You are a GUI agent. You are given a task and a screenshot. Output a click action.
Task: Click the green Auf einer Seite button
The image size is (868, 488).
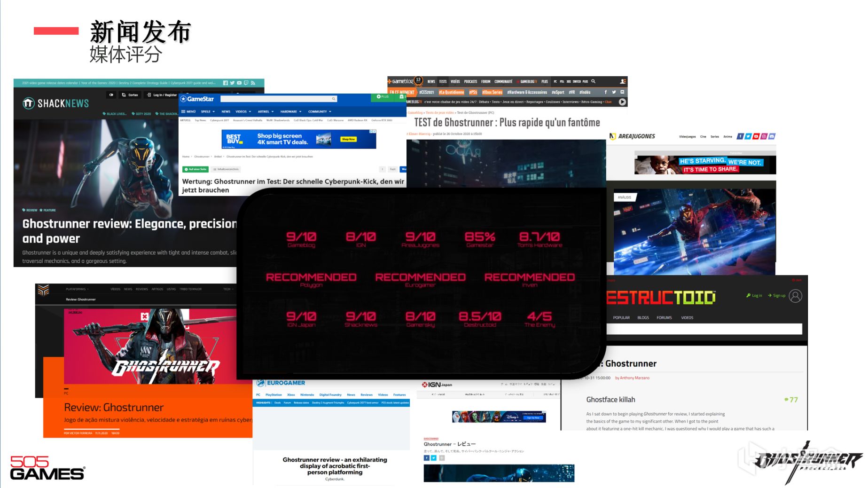pyautogui.click(x=195, y=169)
